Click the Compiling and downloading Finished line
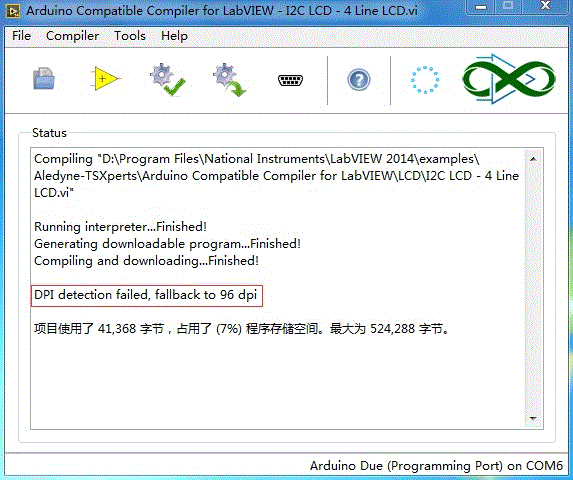 coord(146,261)
